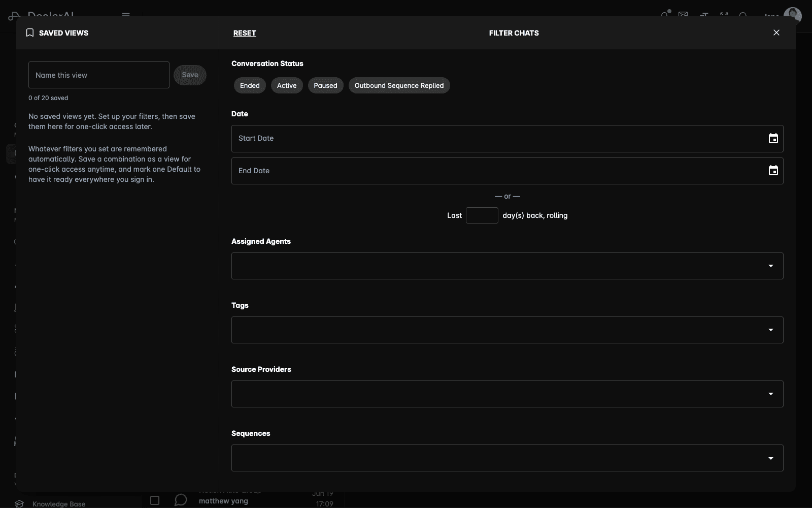The height and width of the screenshot is (508, 812).
Task: Open the End Date calendar picker
Action: click(773, 171)
